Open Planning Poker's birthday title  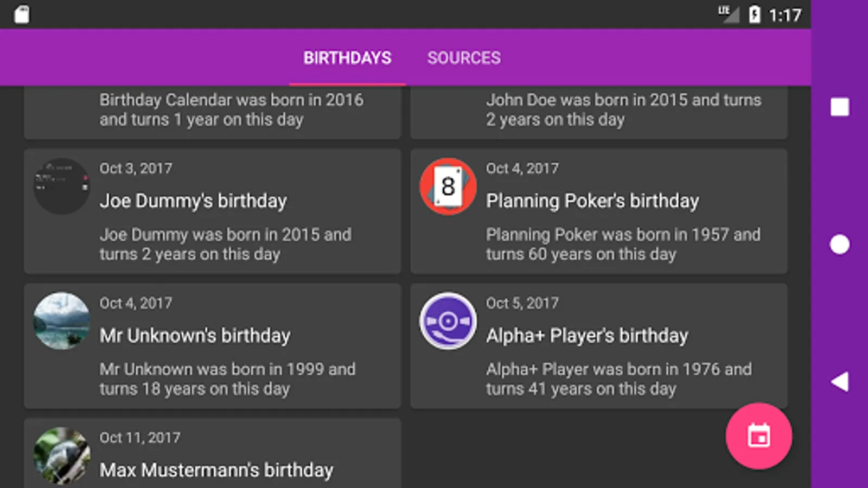click(592, 201)
